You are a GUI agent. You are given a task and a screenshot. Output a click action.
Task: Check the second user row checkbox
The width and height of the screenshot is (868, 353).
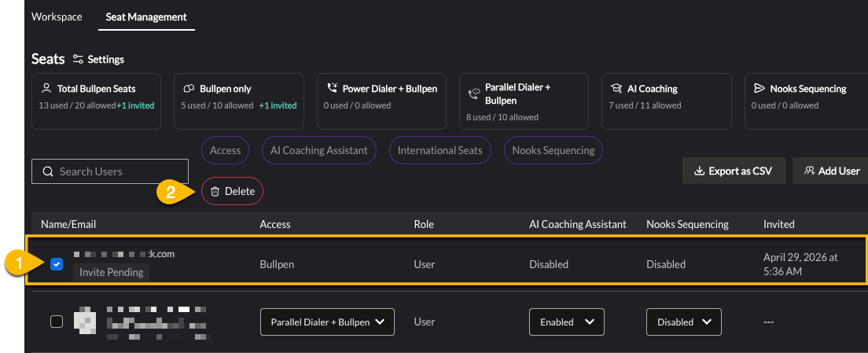pyautogui.click(x=57, y=322)
